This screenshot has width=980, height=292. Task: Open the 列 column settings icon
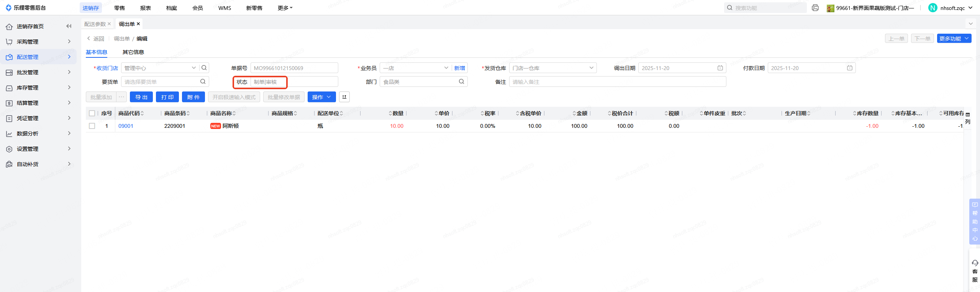[968, 118]
